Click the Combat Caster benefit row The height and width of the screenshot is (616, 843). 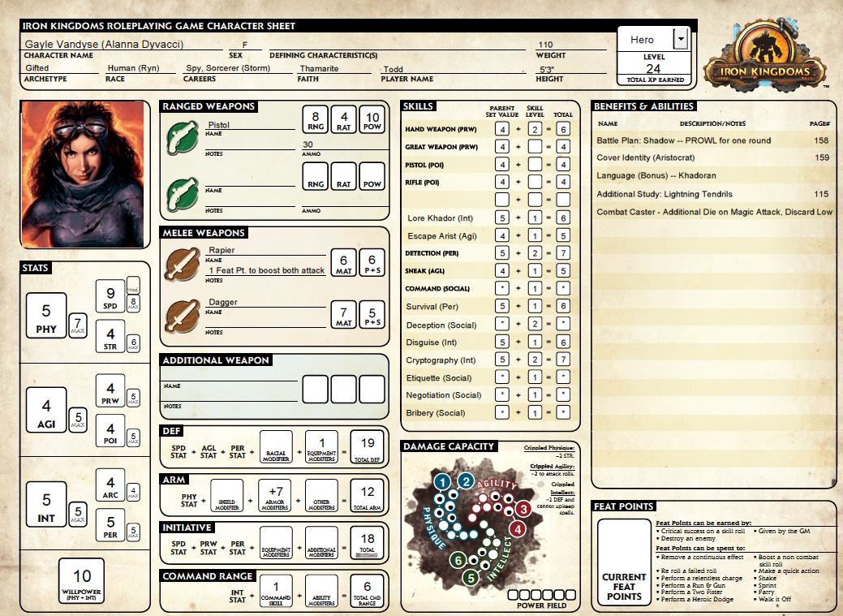click(714, 212)
